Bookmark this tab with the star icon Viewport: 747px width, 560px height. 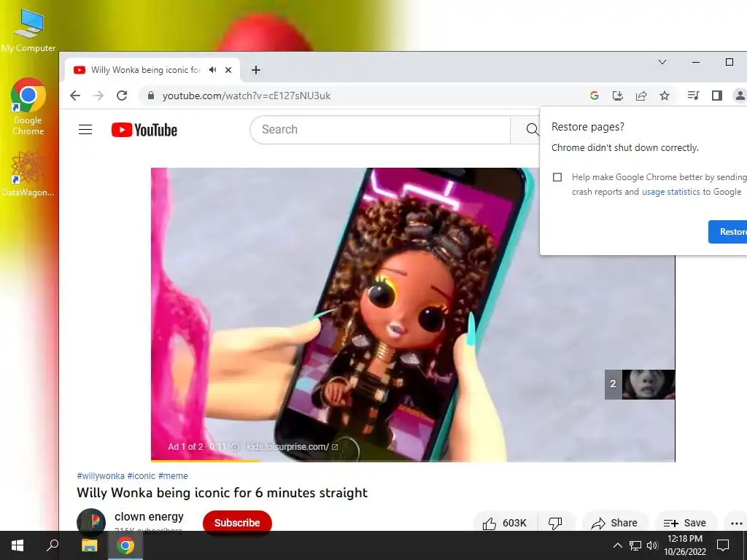coord(665,96)
